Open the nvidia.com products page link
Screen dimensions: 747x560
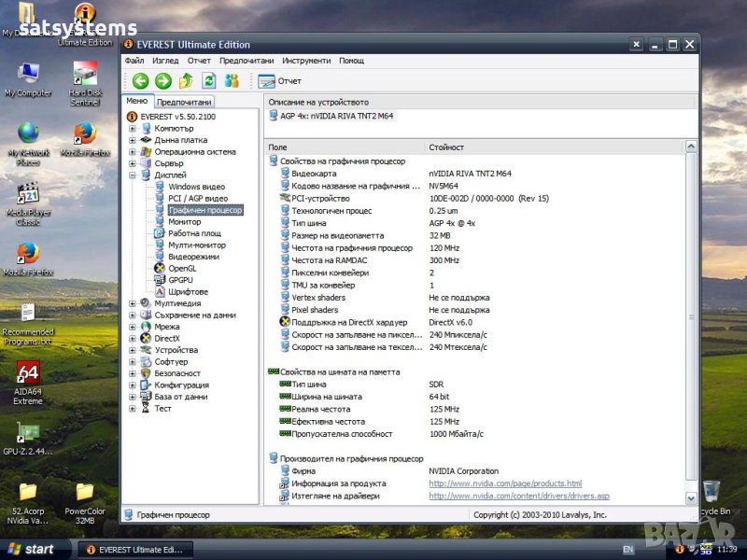(x=504, y=483)
